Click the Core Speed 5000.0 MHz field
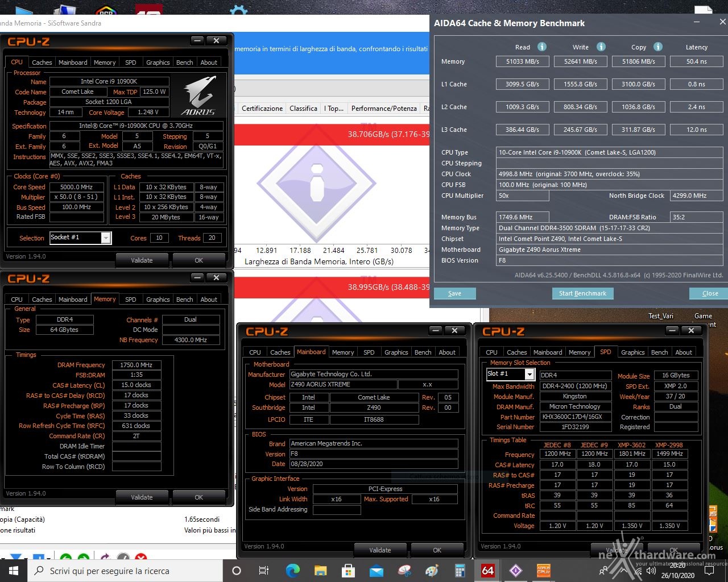This screenshot has width=728, height=582. coord(77,186)
